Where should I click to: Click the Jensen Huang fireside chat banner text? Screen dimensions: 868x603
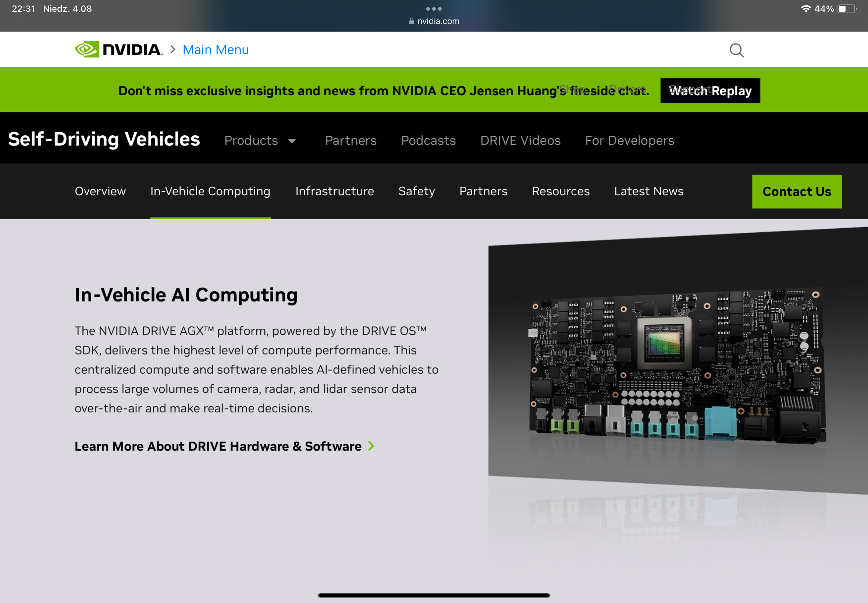(x=384, y=91)
